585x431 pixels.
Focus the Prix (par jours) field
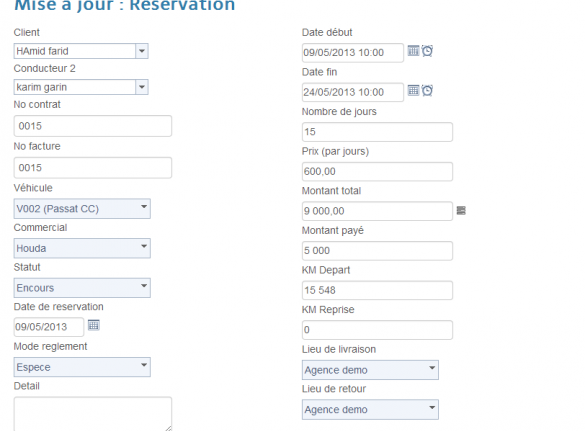point(377,171)
